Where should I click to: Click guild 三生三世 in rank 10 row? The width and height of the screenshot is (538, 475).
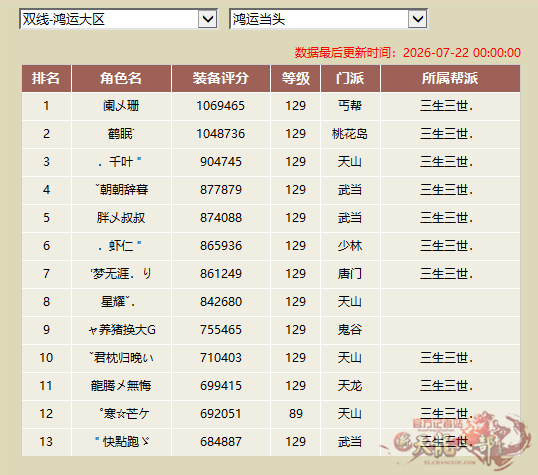pyautogui.click(x=446, y=358)
